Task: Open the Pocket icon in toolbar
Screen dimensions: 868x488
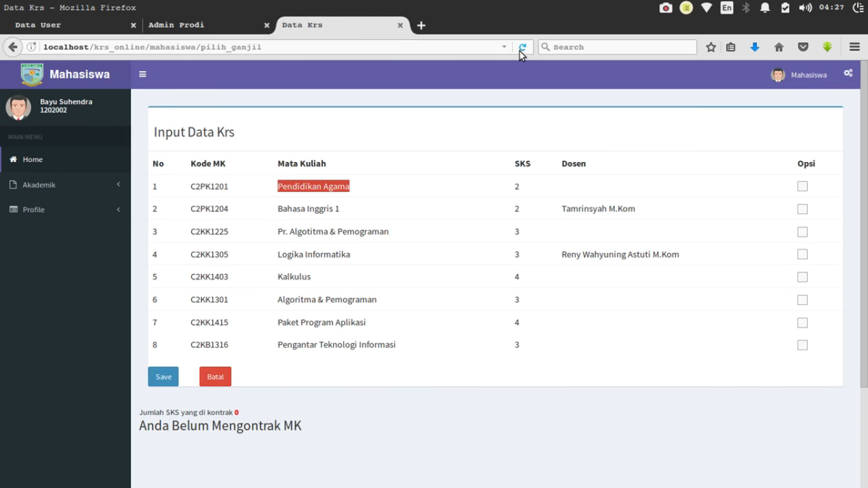Action: tap(803, 47)
